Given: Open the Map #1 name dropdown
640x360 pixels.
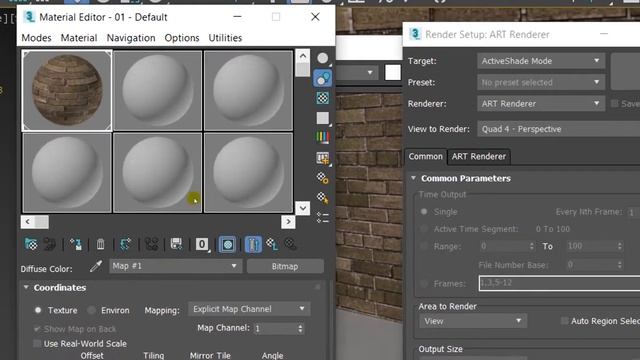Looking at the screenshot, I should (176, 266).
